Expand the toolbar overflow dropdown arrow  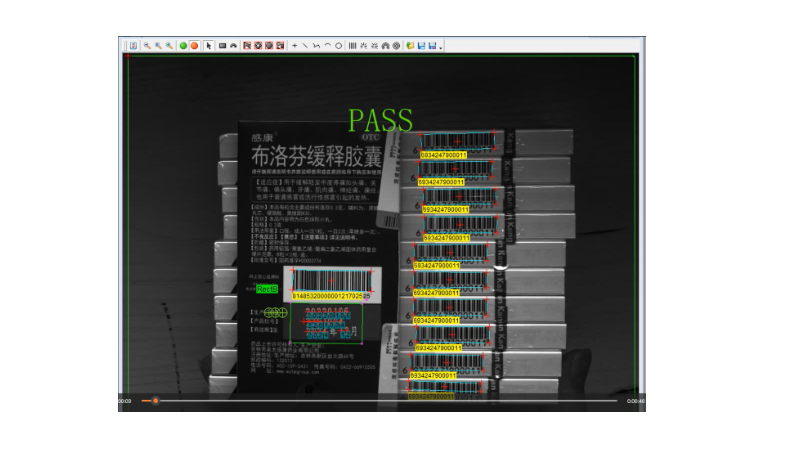(x=441, y=47)
